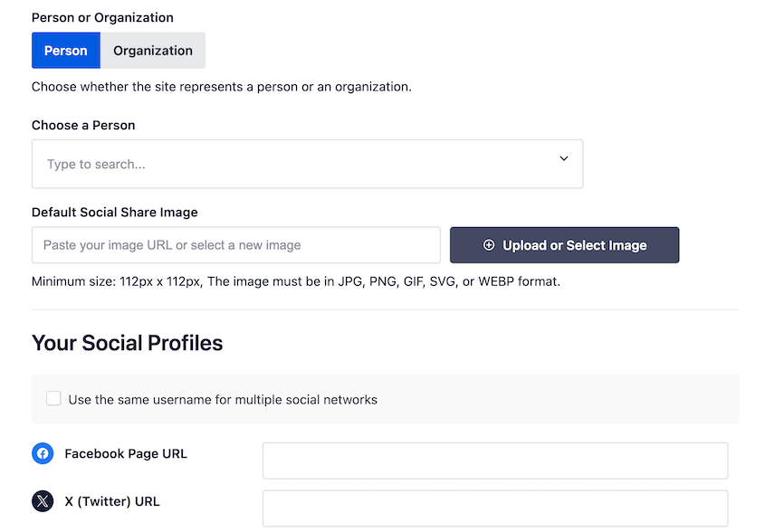Click the X (Twitter) URL label
Screen dimensions: 765x532
click(111, 501)
